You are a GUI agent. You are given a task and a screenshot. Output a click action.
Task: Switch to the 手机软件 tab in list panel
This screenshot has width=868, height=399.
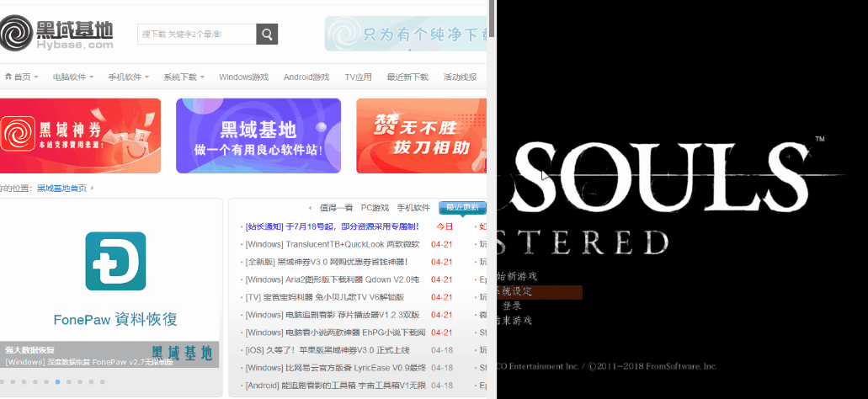pos(413,208)
